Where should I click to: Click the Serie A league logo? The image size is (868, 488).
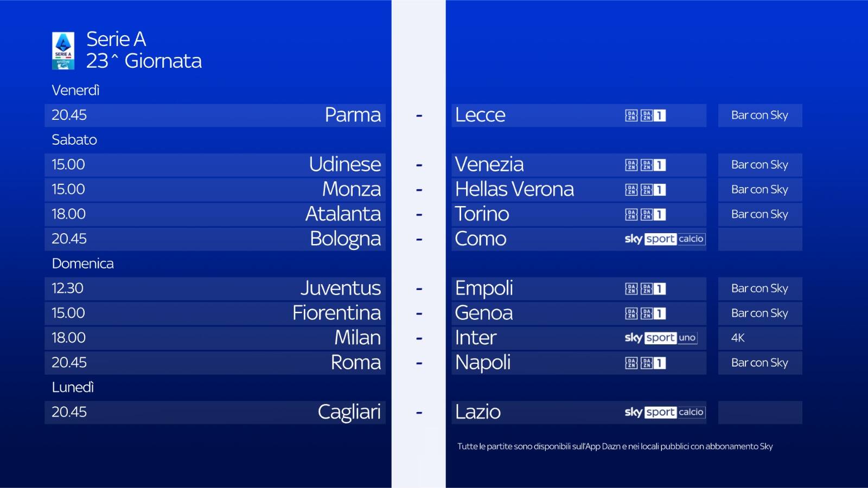(63, 50)
